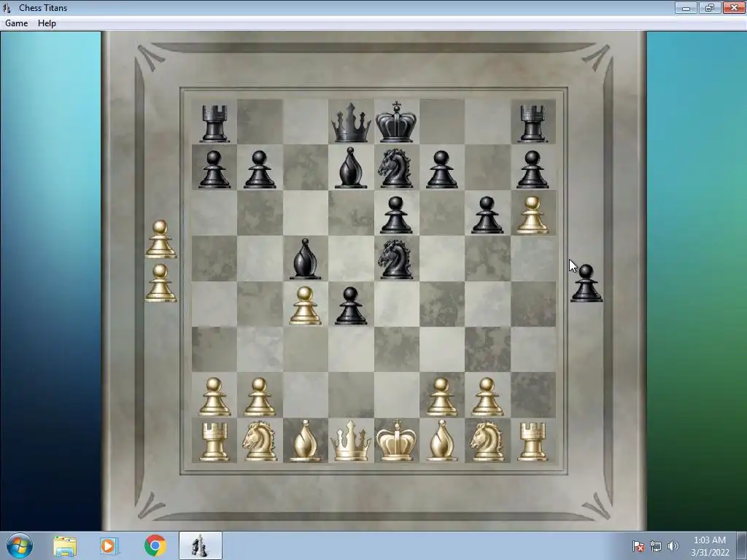Image resolution: width=747 pixels, height=560 pixels.
Task: Select the black pawn on b7
Action: 260,169
